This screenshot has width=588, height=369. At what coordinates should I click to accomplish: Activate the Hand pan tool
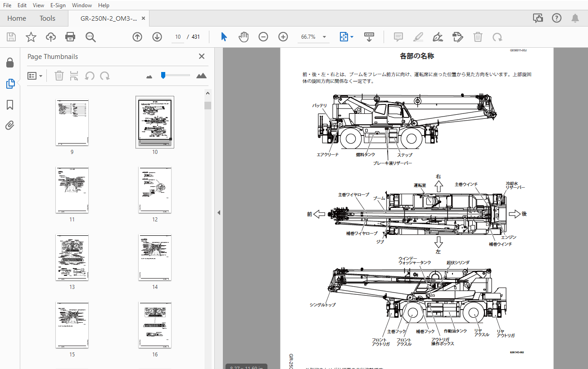click(x=244, y=37)
